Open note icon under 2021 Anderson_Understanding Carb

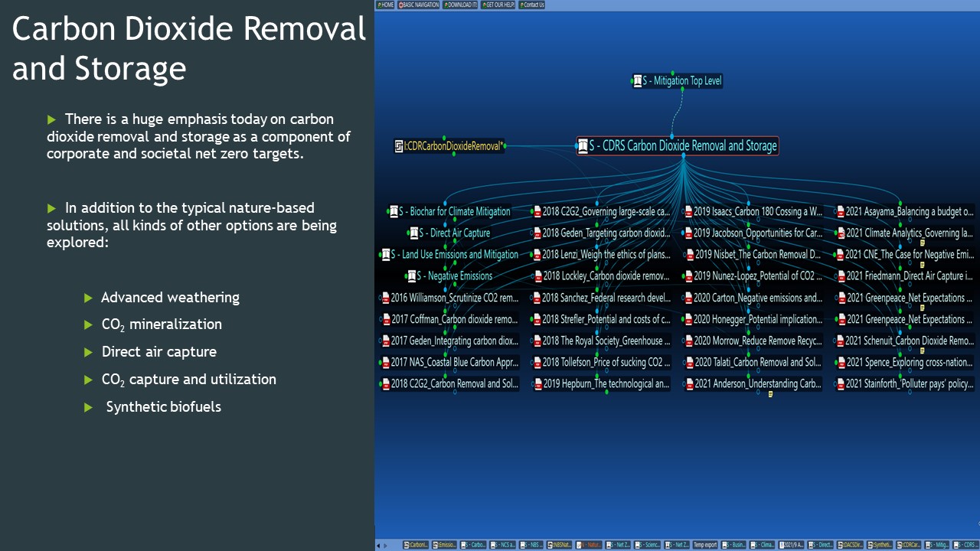coord(770,394)
